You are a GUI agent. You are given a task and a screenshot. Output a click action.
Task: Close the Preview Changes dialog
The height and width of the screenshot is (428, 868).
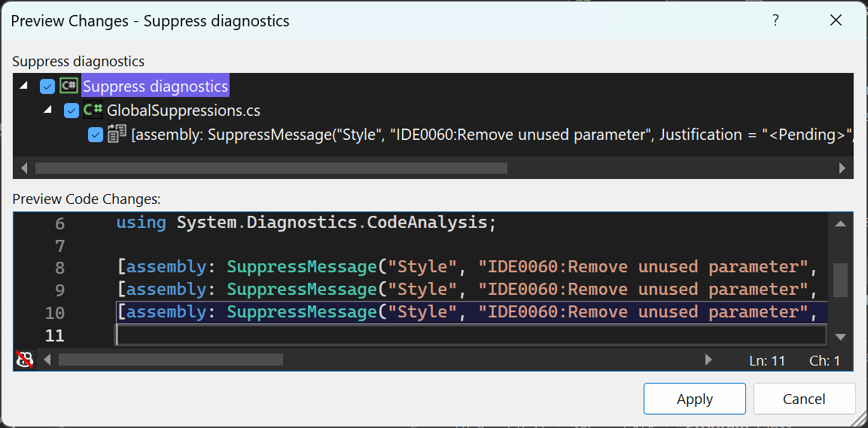tap(836, 20)
